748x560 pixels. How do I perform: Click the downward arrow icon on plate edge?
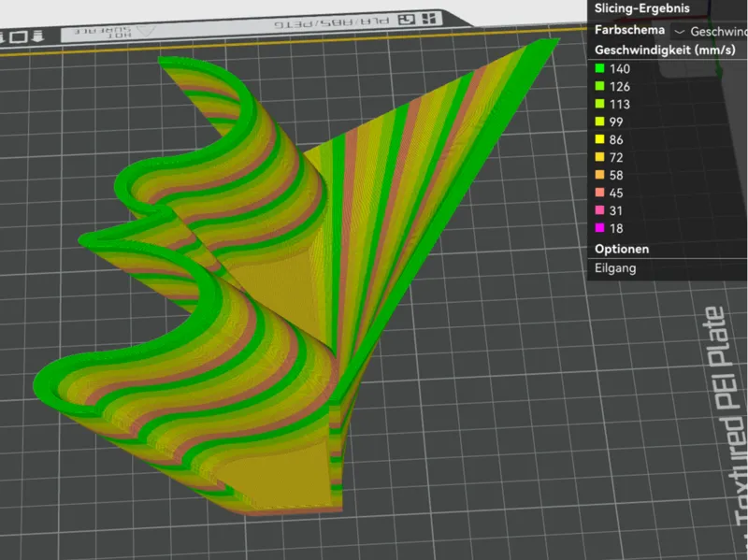(37, 36)
